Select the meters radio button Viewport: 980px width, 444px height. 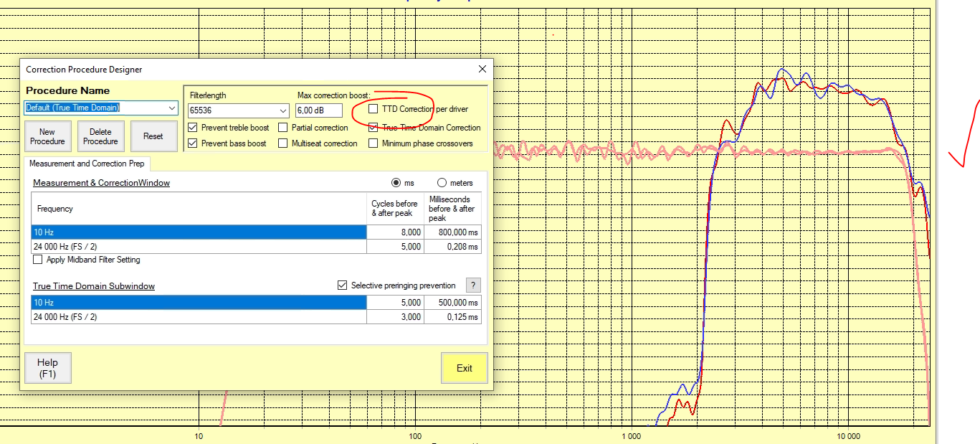point(442,183)
